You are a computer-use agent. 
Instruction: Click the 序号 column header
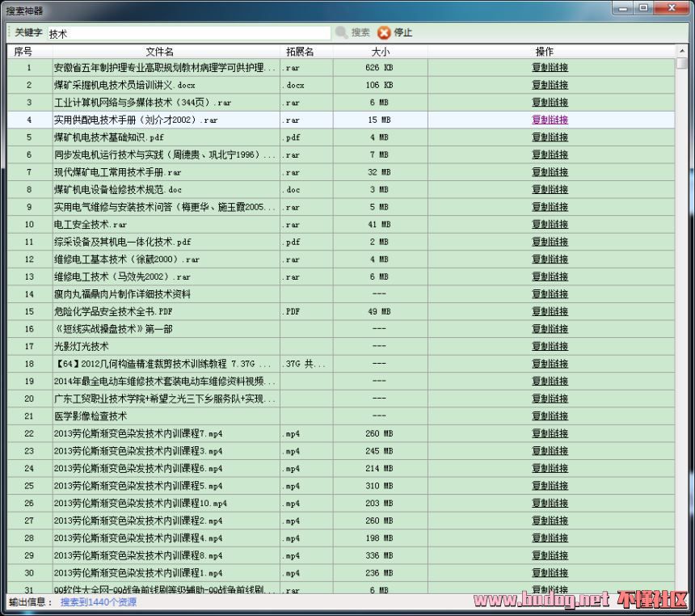point(23,52)
